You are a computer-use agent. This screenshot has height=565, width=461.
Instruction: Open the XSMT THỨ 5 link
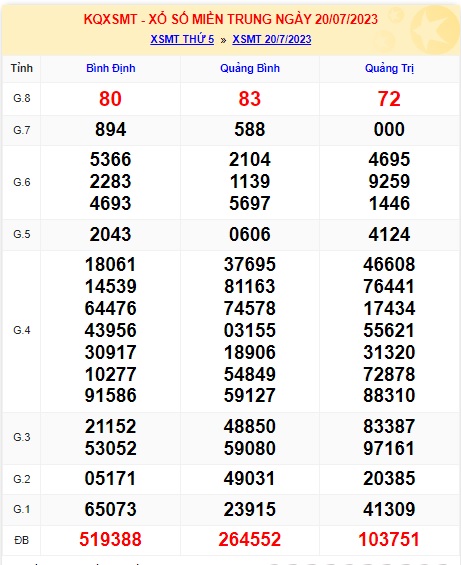point(182,39)
